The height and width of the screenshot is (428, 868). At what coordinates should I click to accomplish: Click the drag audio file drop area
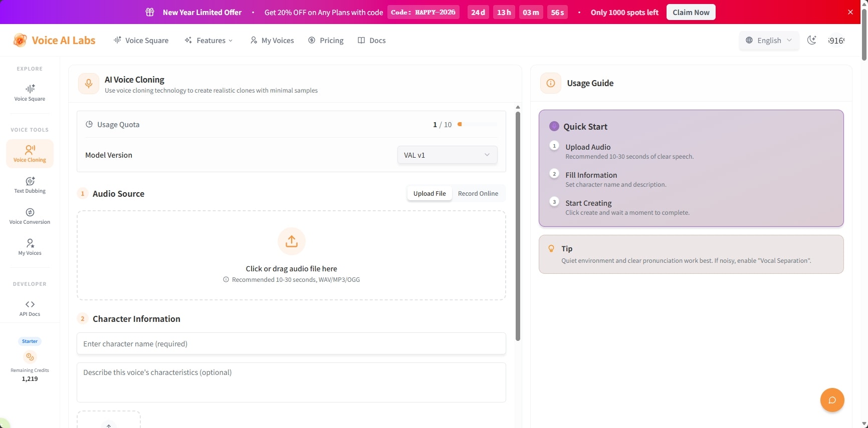(x=291, y=255)
